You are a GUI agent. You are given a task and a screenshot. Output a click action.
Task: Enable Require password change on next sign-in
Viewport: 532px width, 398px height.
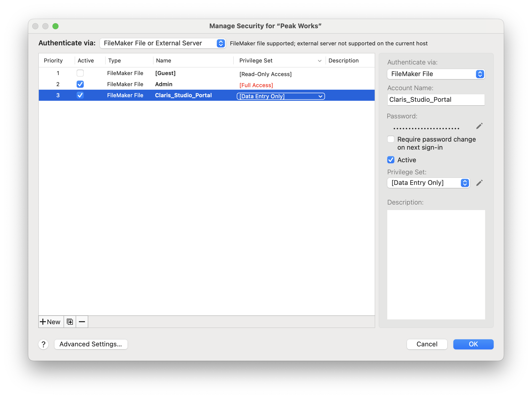coord(391,139)
